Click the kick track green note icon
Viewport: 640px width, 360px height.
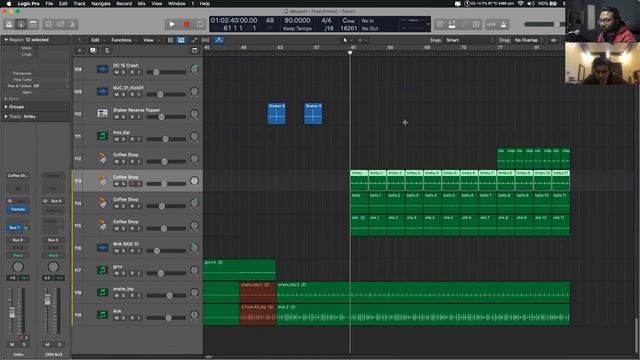pos(102,315)
